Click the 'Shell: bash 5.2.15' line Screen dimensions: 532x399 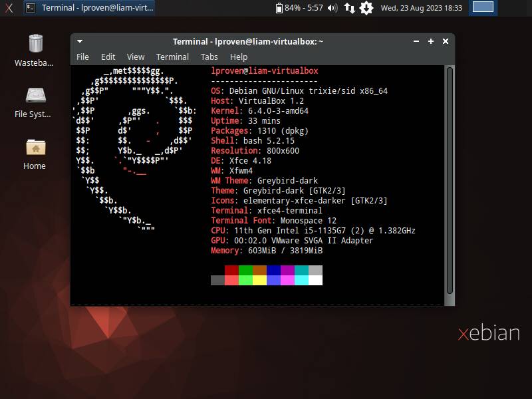coord(253,140)
